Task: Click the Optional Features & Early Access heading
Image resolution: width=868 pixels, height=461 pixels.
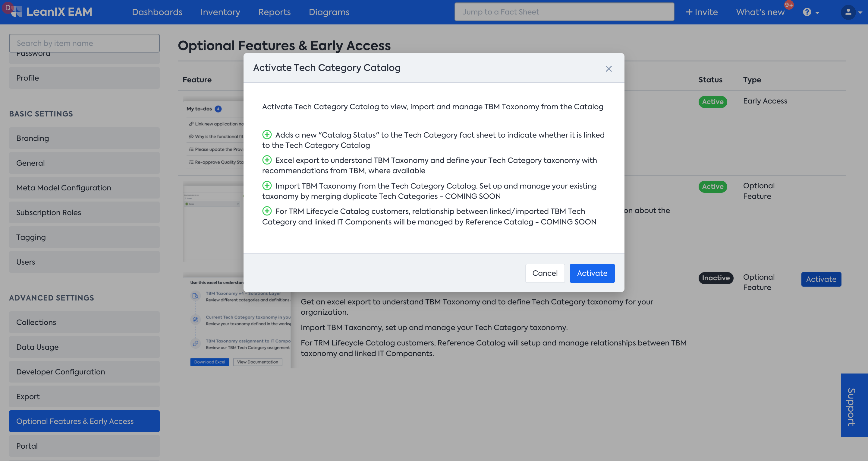Action: (x=284, y=46)
